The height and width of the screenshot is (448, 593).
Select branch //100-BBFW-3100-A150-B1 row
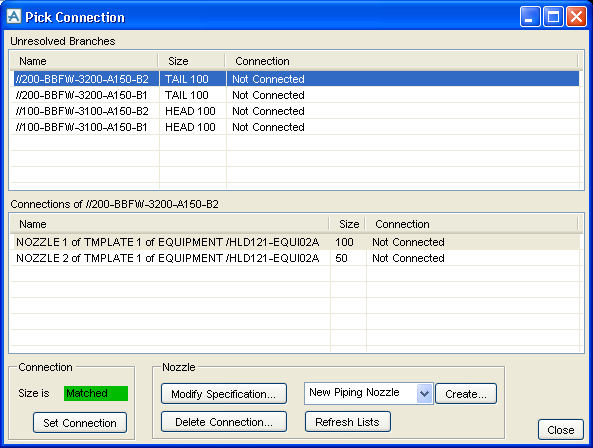coord(296,127)
